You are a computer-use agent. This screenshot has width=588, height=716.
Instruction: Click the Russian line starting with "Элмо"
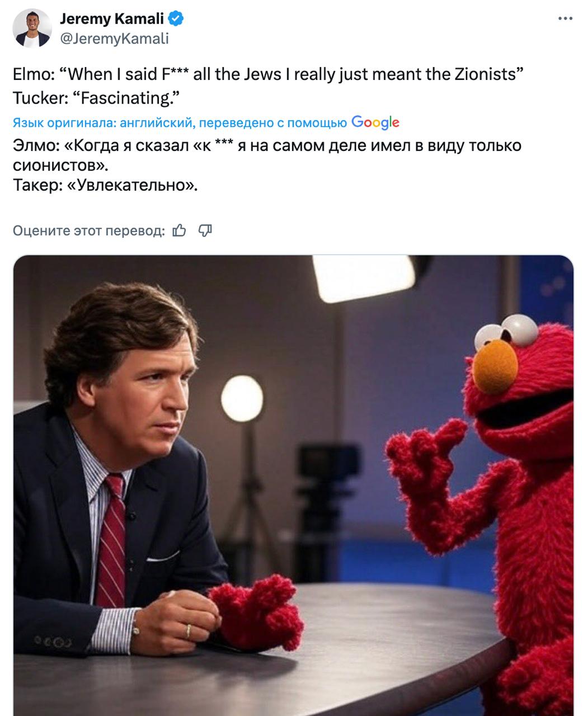tap(267, 145)
